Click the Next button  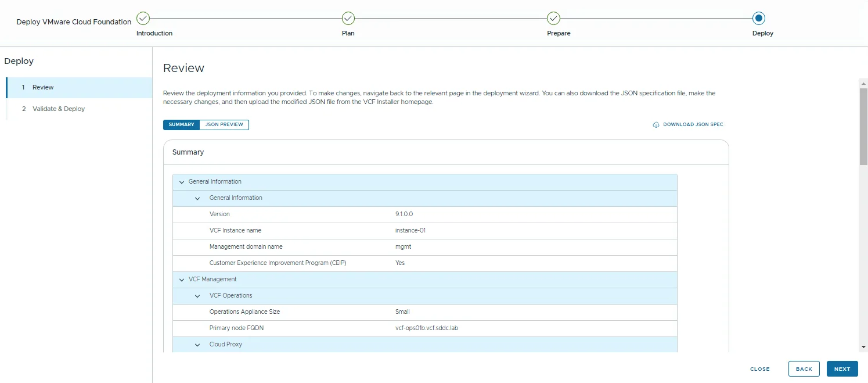842,369
